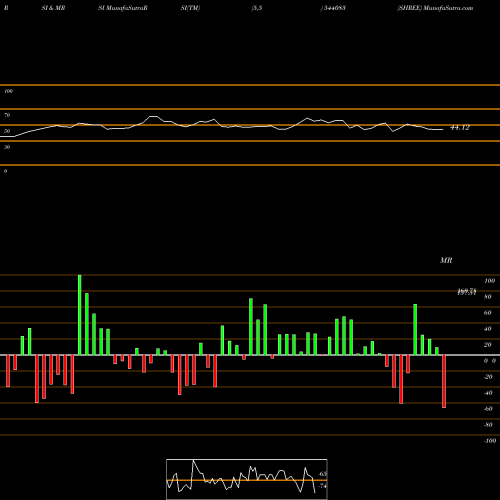This screenshot has height=500, width=500.
Task: Click the RSI value label 44.12
Action: (460, 128)
